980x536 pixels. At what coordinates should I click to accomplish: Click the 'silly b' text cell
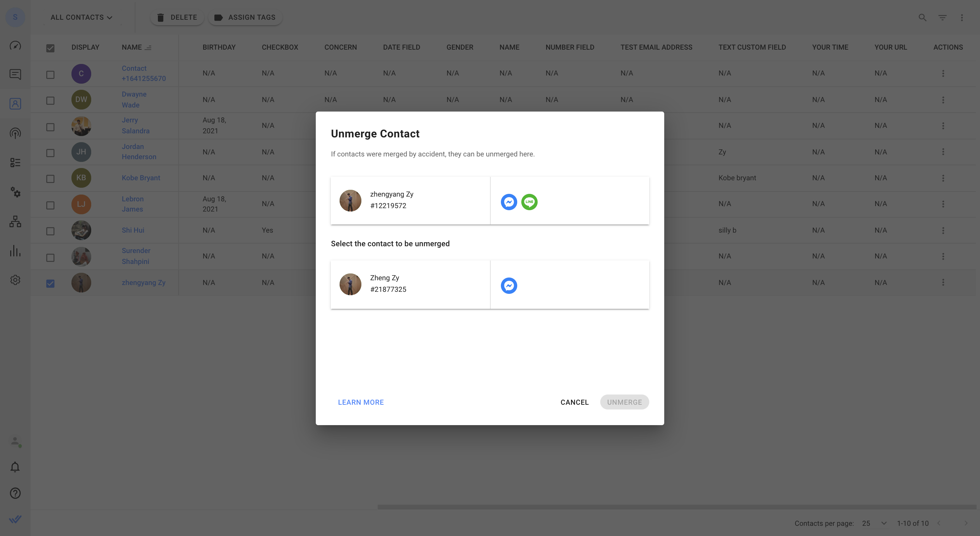pos(727,230)
